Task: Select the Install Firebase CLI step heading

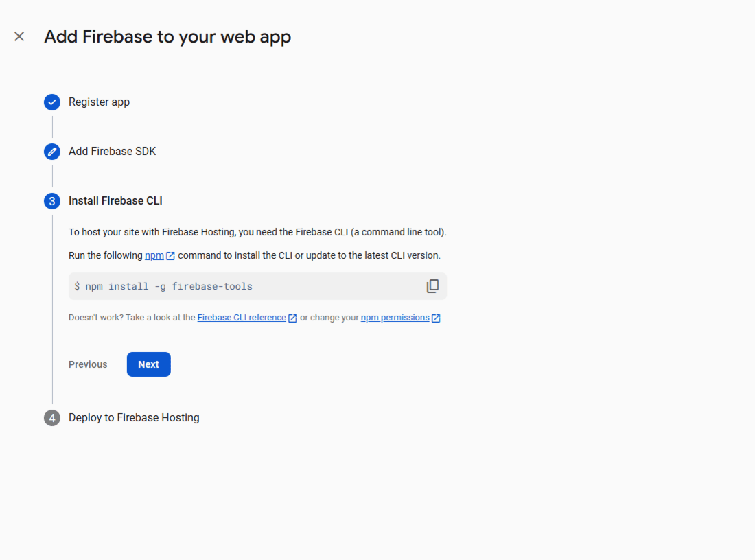Action: [x=115, y=201]
